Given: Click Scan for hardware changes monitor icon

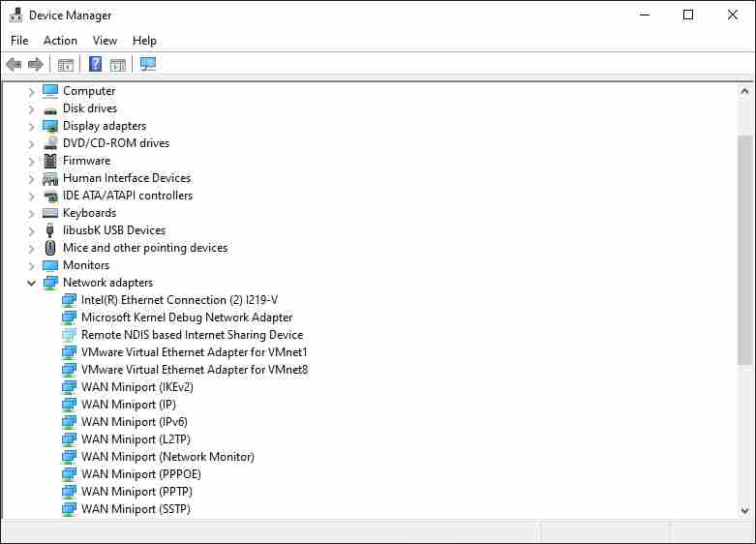Looking at the screenshot, I should click(x=148, y=64).
